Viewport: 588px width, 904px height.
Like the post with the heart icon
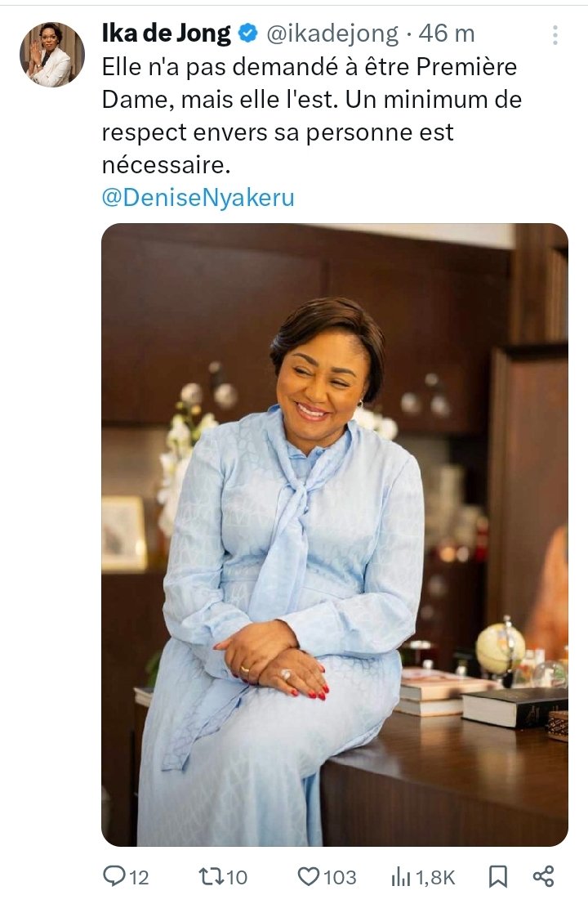pos(308,877)
